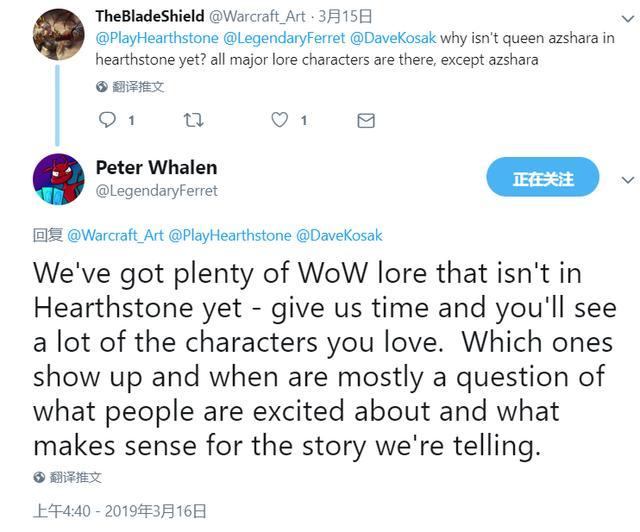Click the @Warcraft_Art mention in the reply line
Viewport: 640px width, 532px height.
(x=116, y=235)
